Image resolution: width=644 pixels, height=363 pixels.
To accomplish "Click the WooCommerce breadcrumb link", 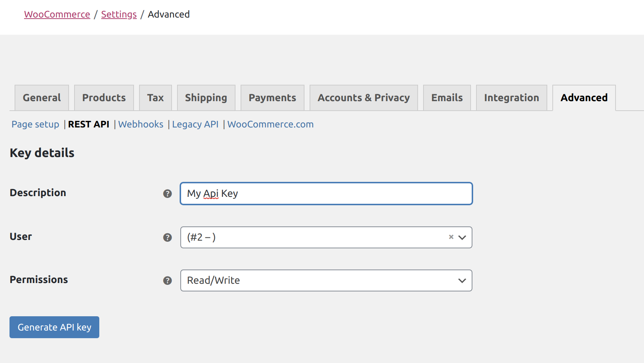I will click(57, 14).
